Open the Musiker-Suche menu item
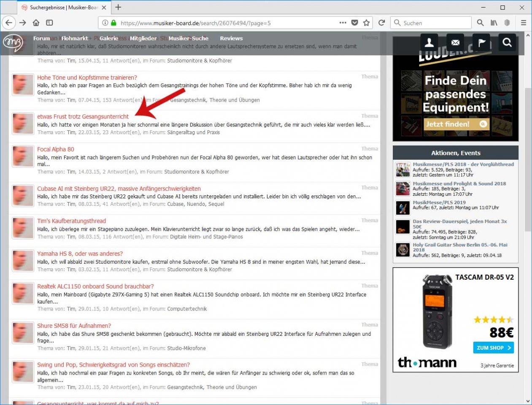532x405 pixels. 188,38
